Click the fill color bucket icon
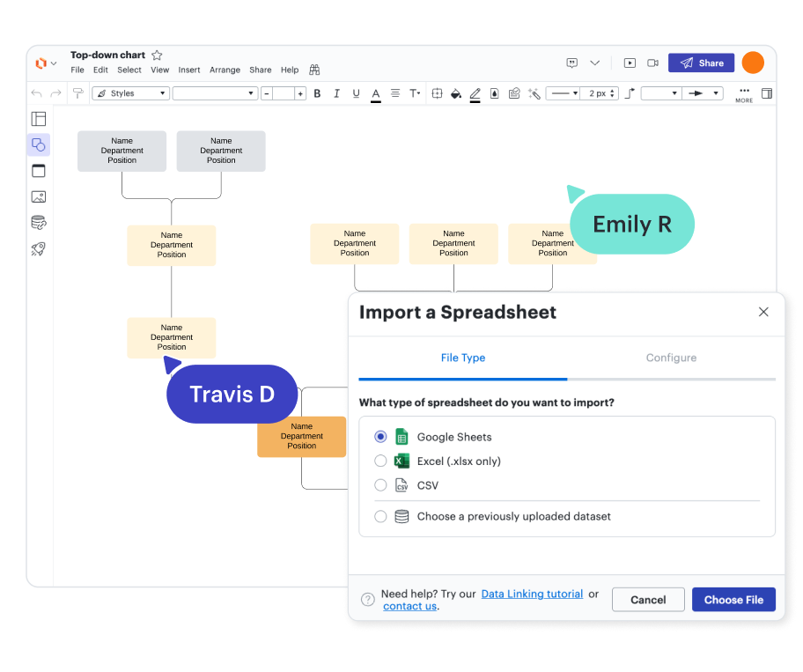The width and height of the screenshot is (803, 672). pos(455,93)
